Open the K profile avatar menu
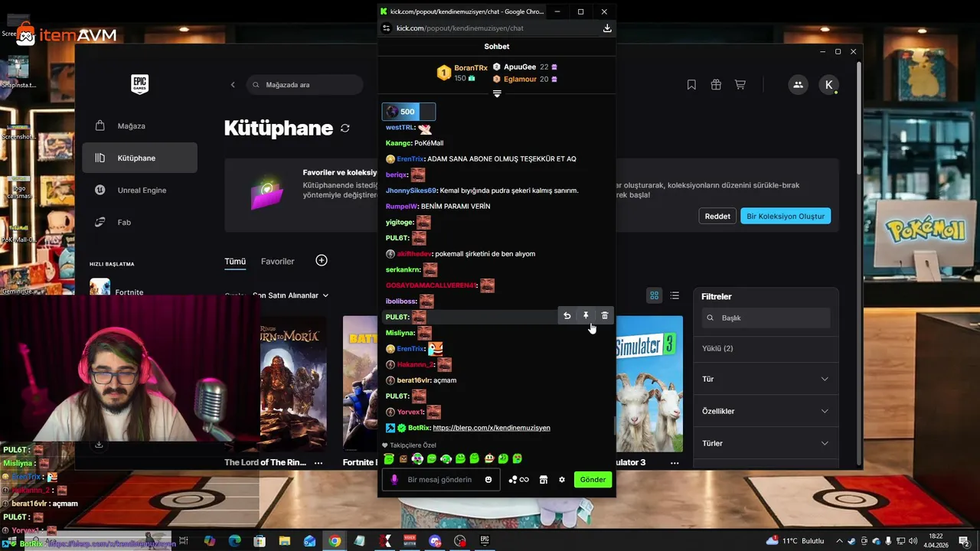This screenshot has height=551, width=980. [828, 85]
